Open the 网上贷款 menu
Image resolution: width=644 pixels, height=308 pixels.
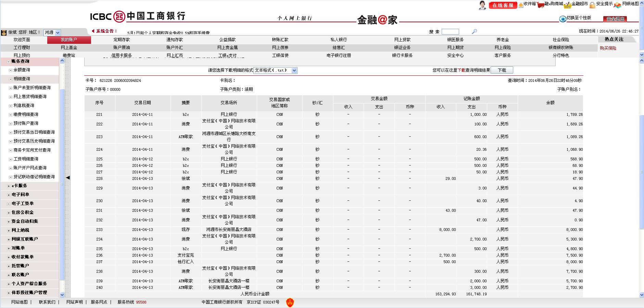[x=402, y=40]
